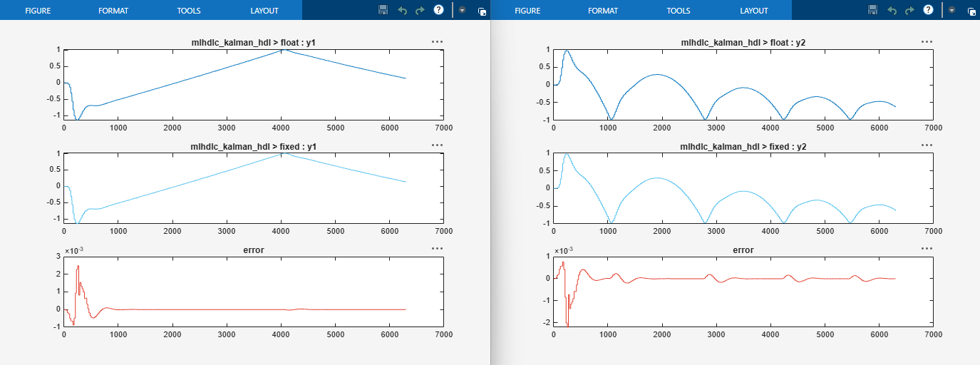Select the 'error' title in the y1 window
Screen dimensions: 980x365
coord(253,250)
